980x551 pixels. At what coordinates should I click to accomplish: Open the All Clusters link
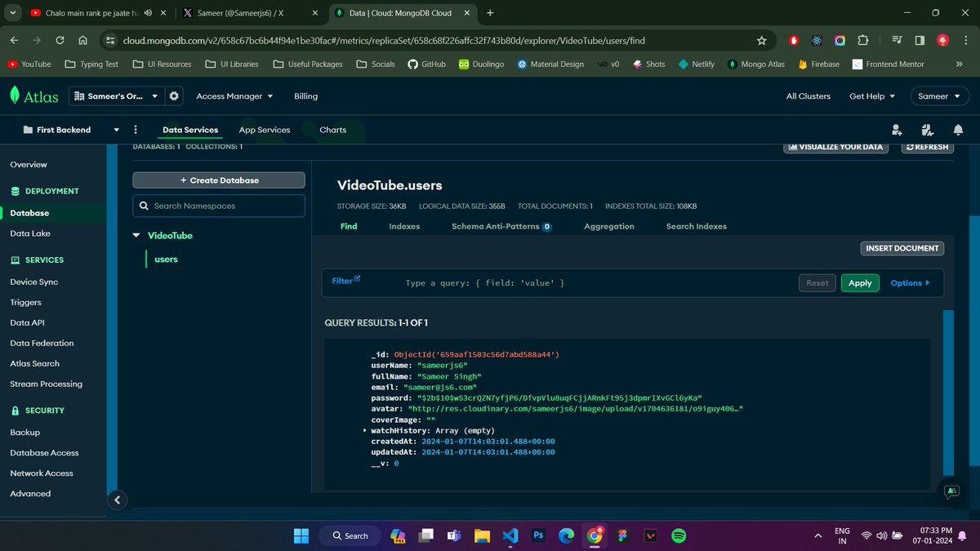point(808,96)
